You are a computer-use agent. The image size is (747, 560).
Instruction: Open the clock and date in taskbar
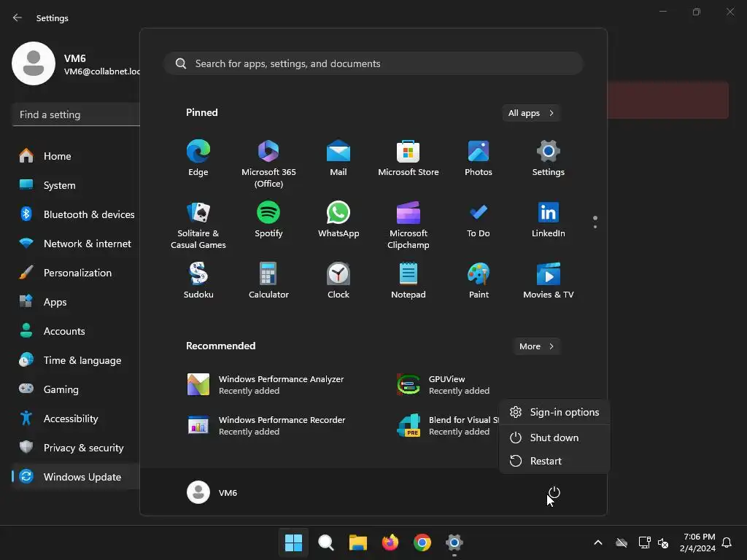[698, 542]
